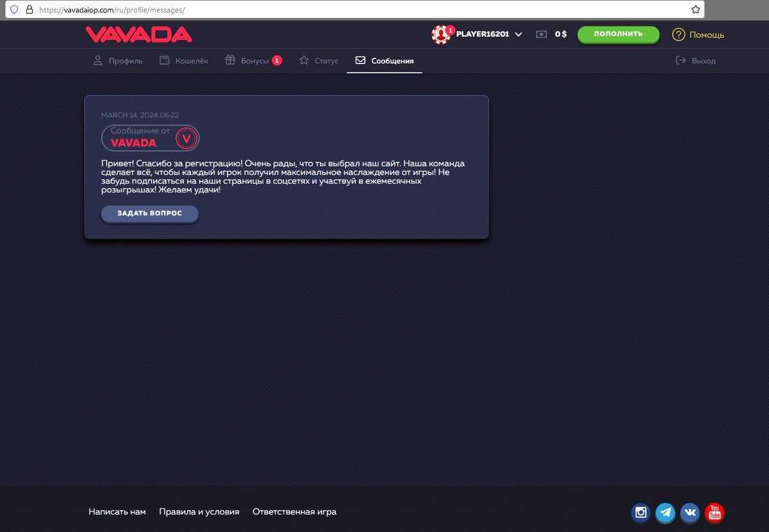Viewport: 769px width, 532px height.
Task: Select the Сообщения tab
Action: (x=384, y=61)
